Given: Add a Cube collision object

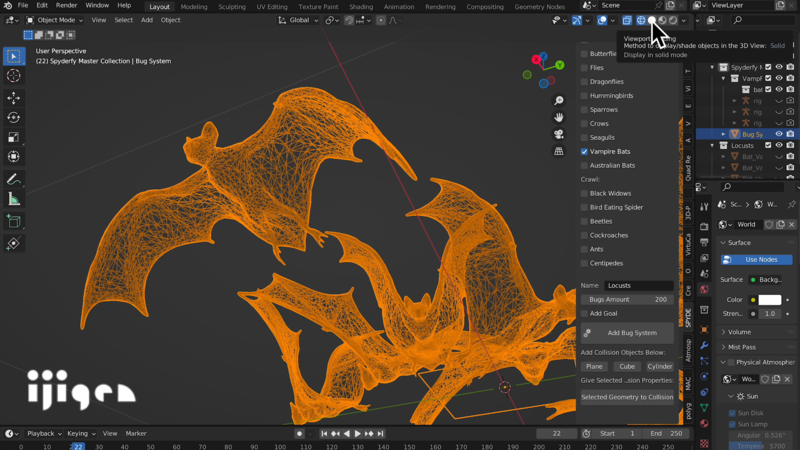Looking at the screenshot, I should [627, 367].
